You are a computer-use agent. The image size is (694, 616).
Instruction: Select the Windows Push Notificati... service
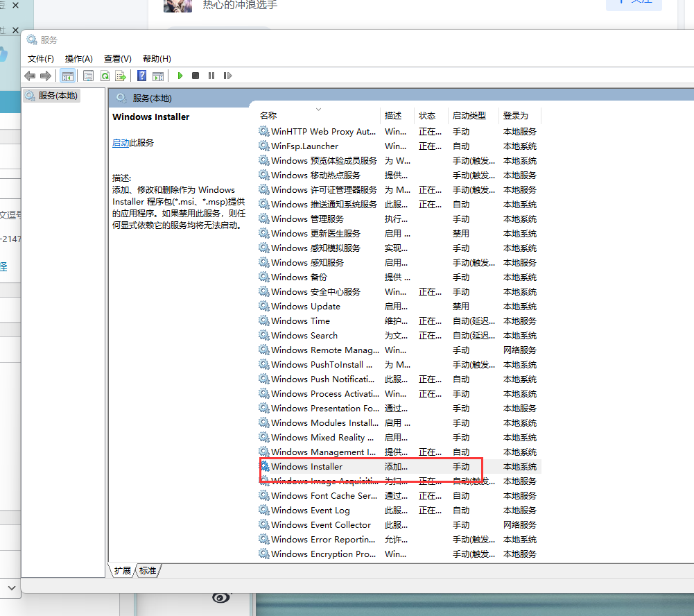pos(399,379)
